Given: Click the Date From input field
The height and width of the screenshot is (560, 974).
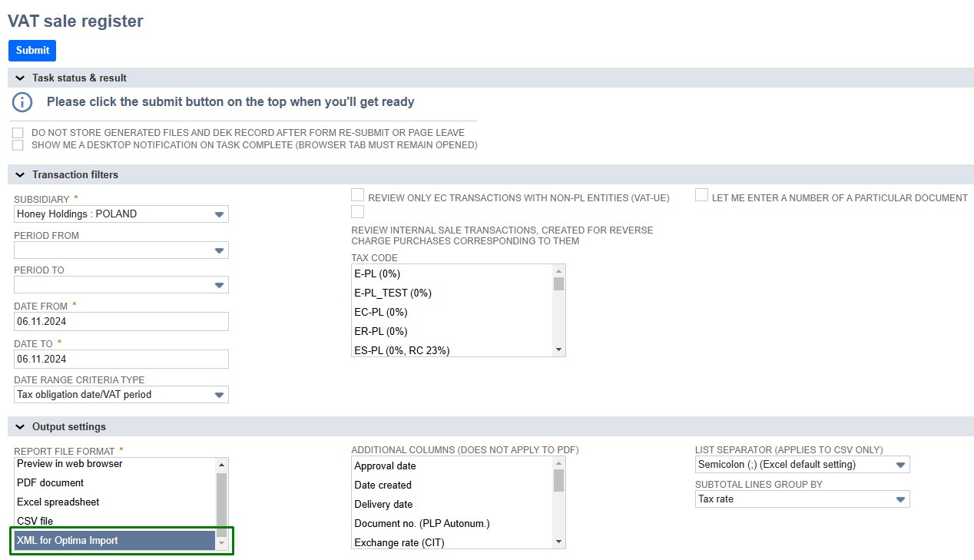Looking at the screenshot, I should (x=121, y=321).
